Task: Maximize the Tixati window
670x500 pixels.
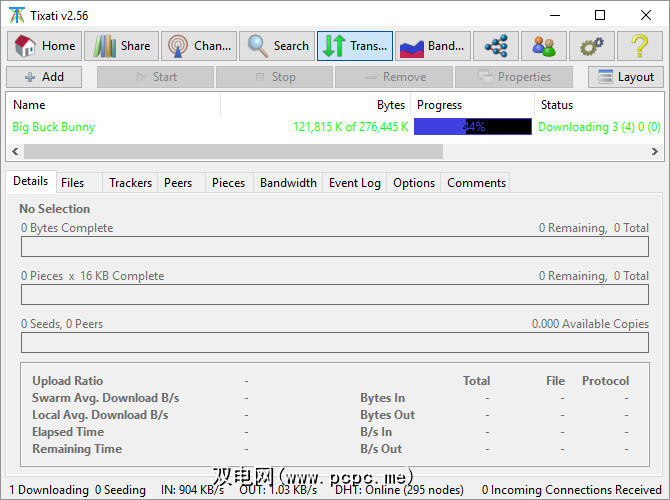Action: tap(600, 15)
